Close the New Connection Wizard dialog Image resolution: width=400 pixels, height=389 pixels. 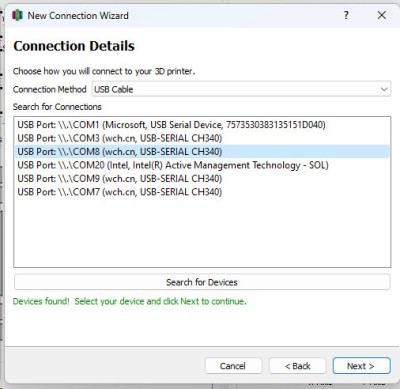(x=382, y=15)
